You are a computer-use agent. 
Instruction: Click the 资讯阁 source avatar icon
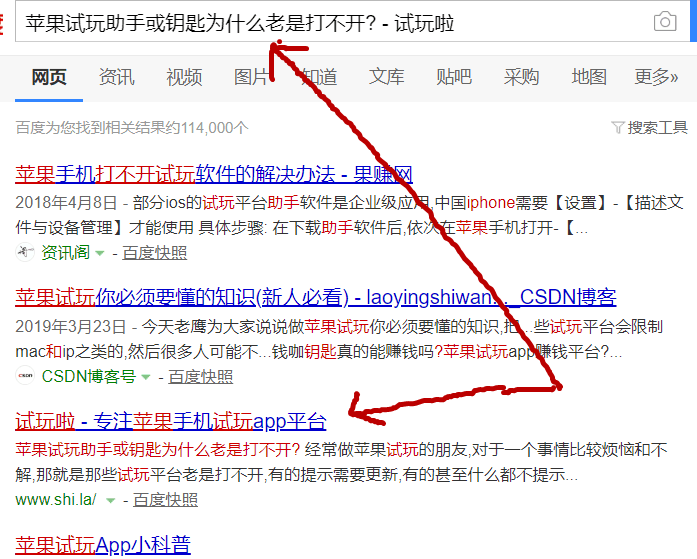coord(25,252)
